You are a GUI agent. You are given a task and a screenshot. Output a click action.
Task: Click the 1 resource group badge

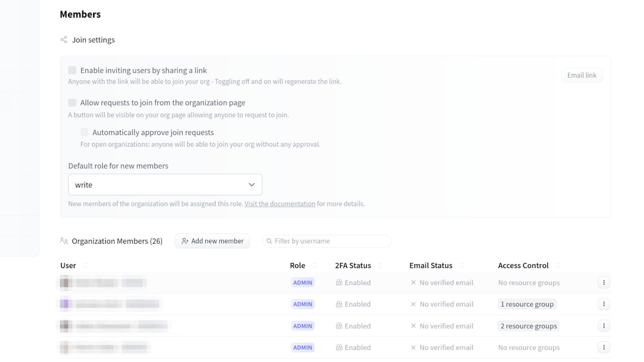(527, 304)
